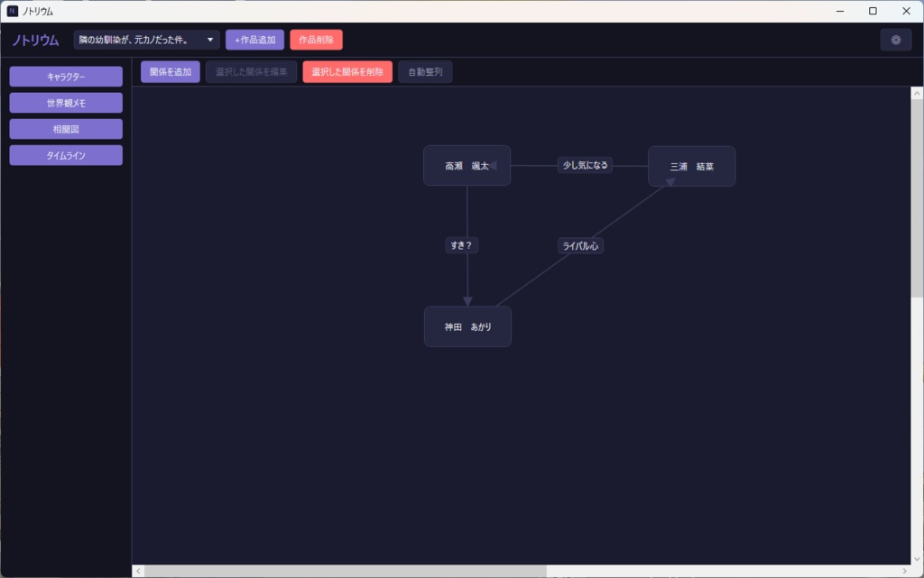The height and width of the screenshot is (578, 924).
Task: Click the 関係を追加 button
Action: pos(171,72)
